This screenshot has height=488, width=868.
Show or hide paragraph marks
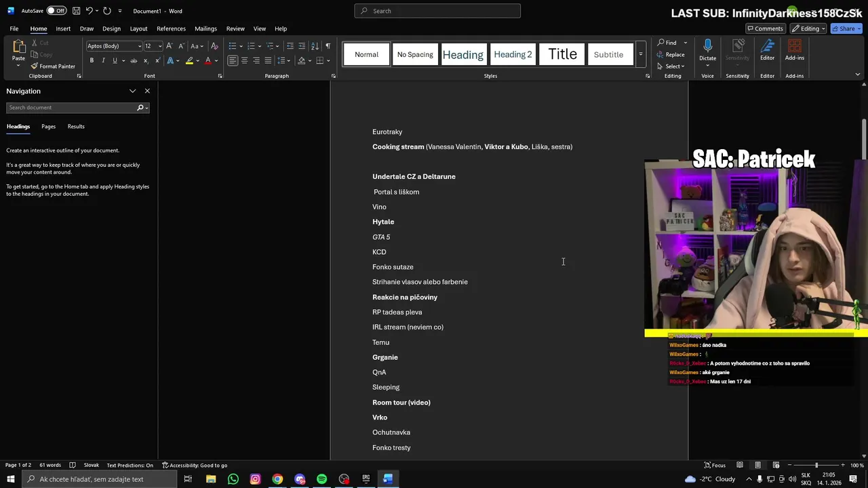click(x=328, y=46)
